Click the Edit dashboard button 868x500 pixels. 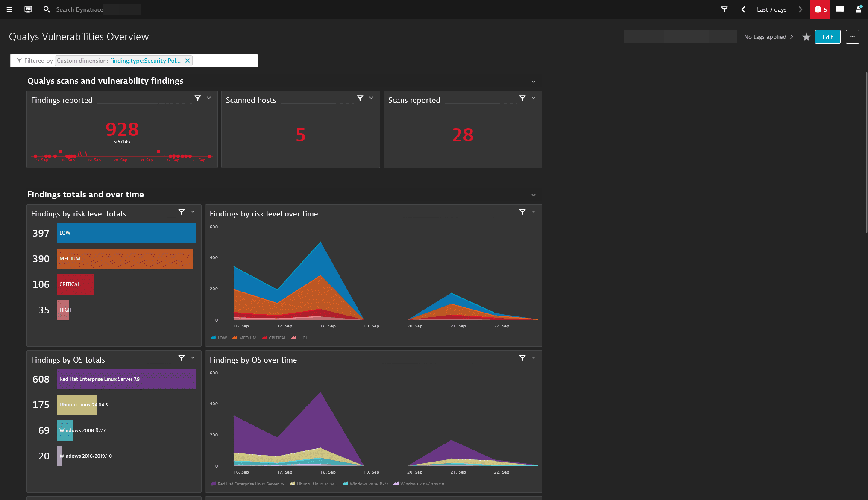pos(827,37)
